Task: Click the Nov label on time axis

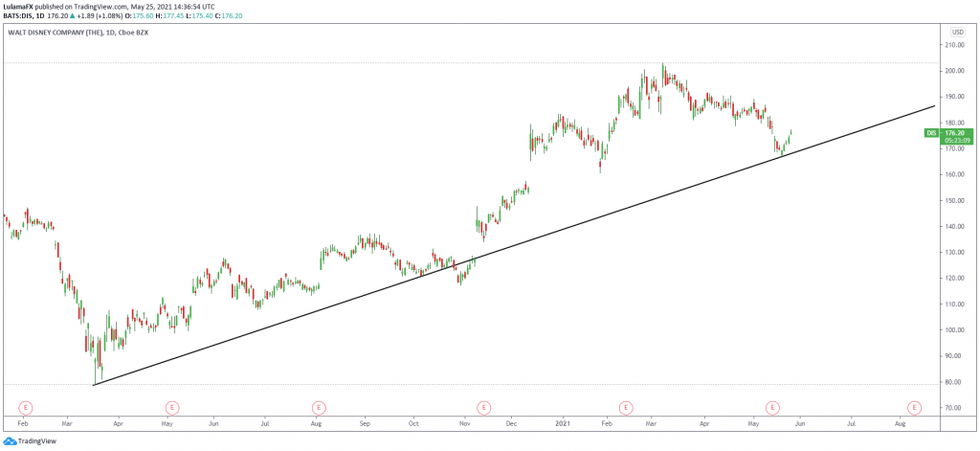Action: 464,423
